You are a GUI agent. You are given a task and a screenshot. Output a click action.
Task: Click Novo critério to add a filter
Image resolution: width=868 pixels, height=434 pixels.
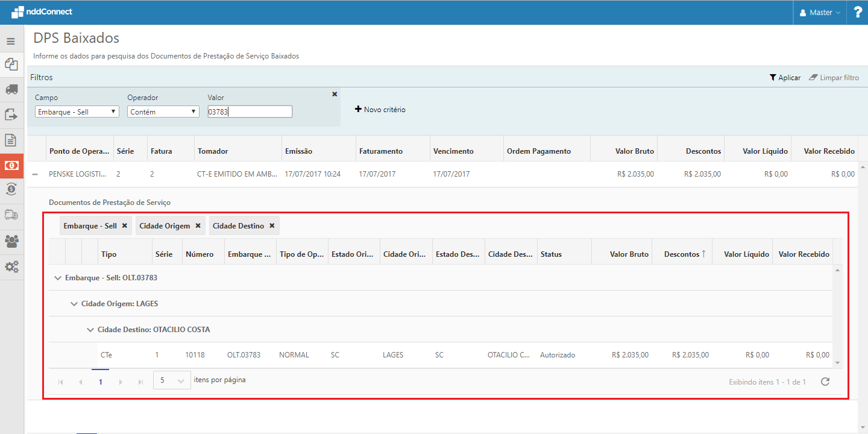click(380, 110)
